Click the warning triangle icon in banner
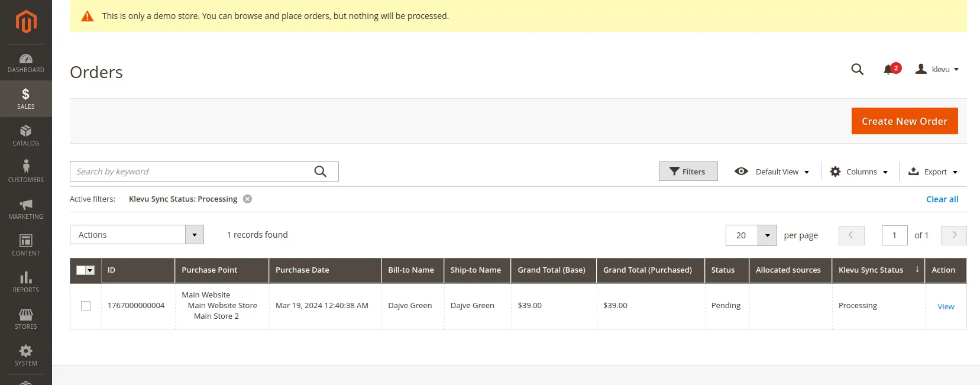Viewport: 980px width, 385px height. (87, 16)
